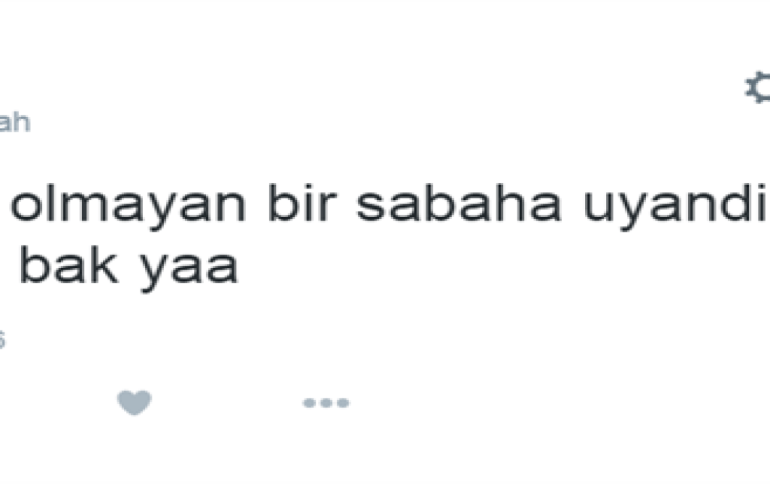Select the word 'olmayan' in the tweet

pos(128,205)
